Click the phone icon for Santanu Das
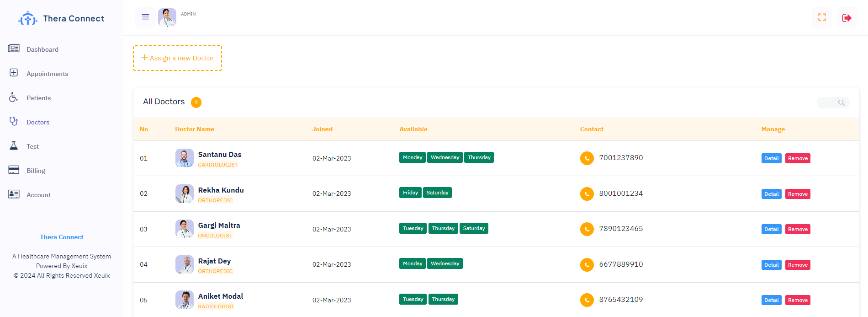This screenshot has width=868, height=317. 587,158
